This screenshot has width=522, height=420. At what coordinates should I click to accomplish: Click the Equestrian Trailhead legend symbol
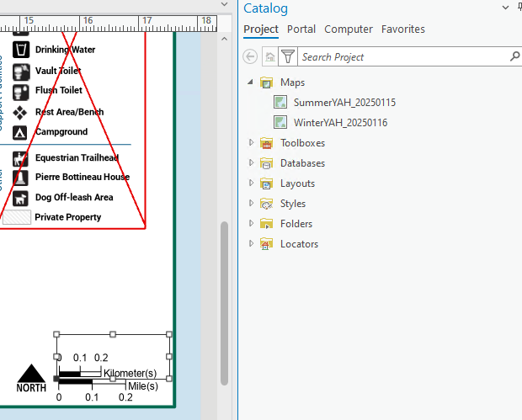tap(20, 159)
